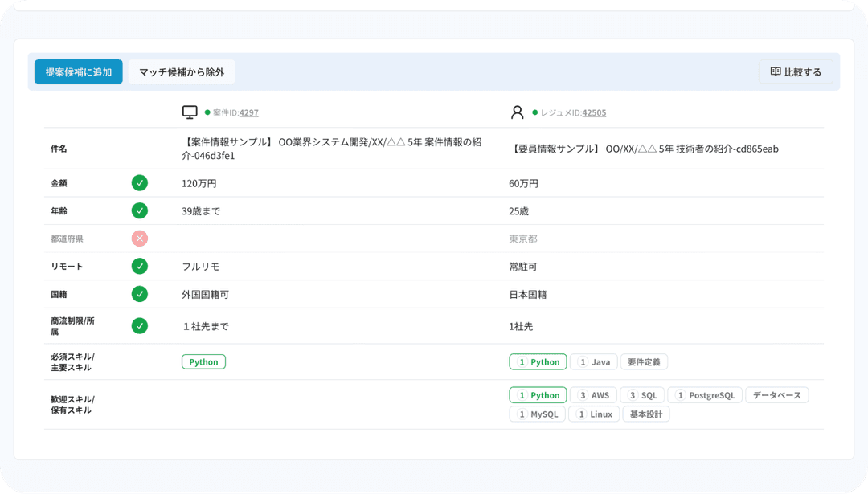
Task: Open the レジュメID 42505 link
Action: pos(594,113)
